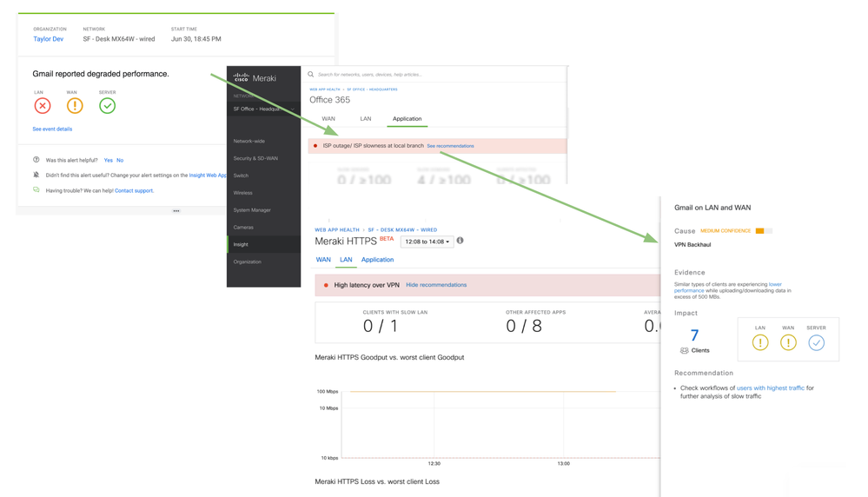Click the blue SERVER check icon in Impact
This screenshot has height=497, width=868.
click(x=816, y=343)
